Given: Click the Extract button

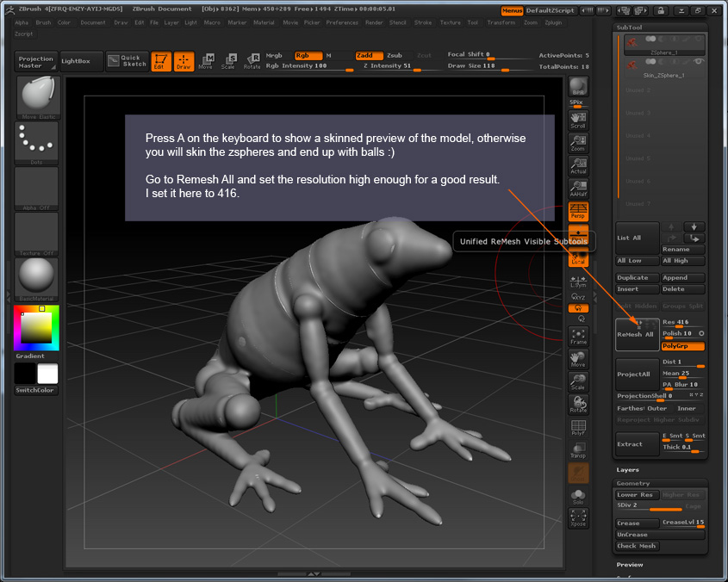Looking at the screenshot, I should [637, 444].
